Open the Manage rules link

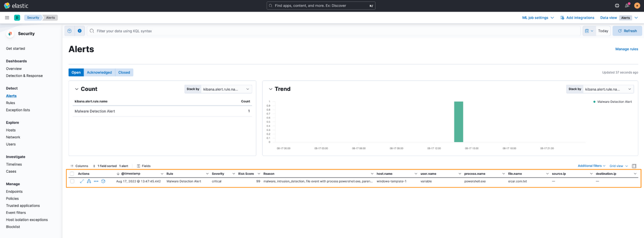[x=627, y=49]
